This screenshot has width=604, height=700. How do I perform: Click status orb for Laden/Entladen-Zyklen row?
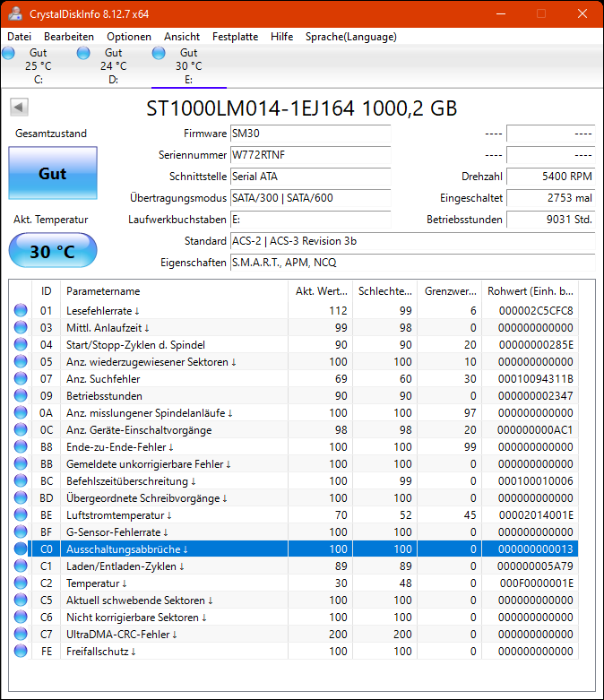[21, 566]
